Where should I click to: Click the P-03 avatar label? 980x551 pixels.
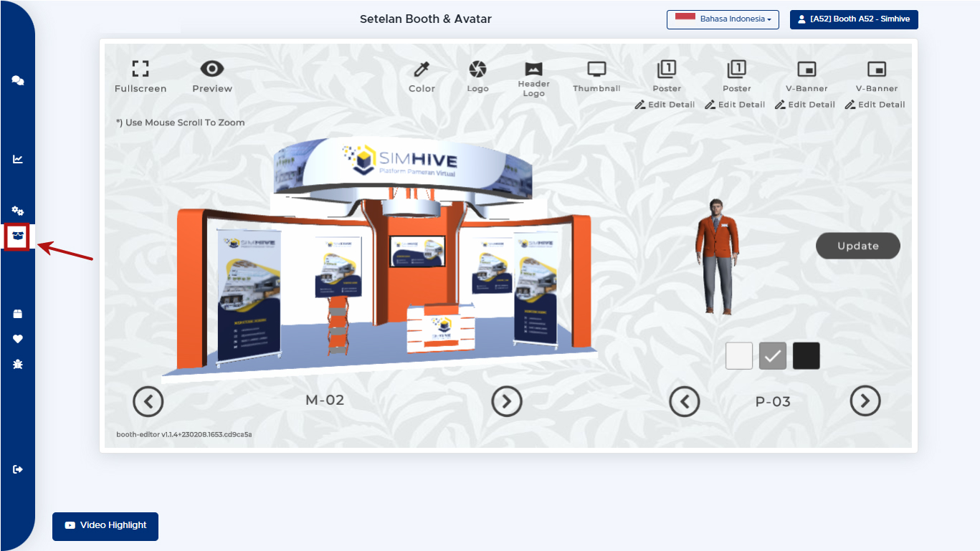pyautogui.click(x=774, y=402)
